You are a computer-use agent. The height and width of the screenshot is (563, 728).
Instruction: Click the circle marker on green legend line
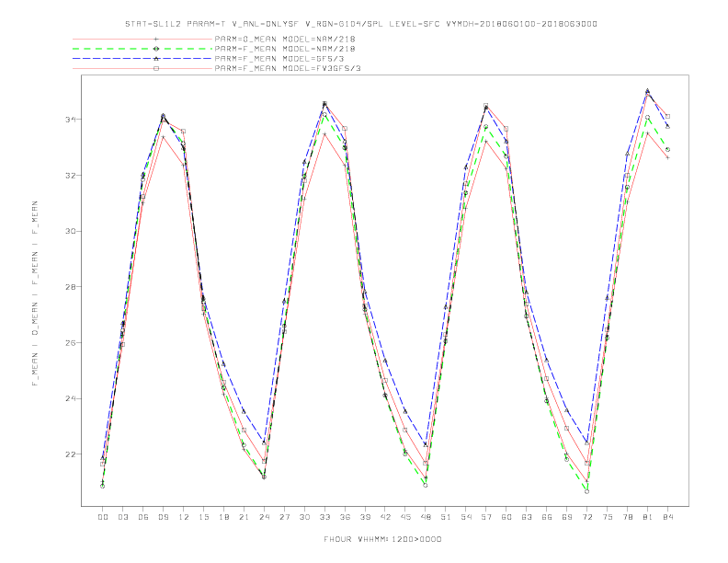click(x=156, y=49)
